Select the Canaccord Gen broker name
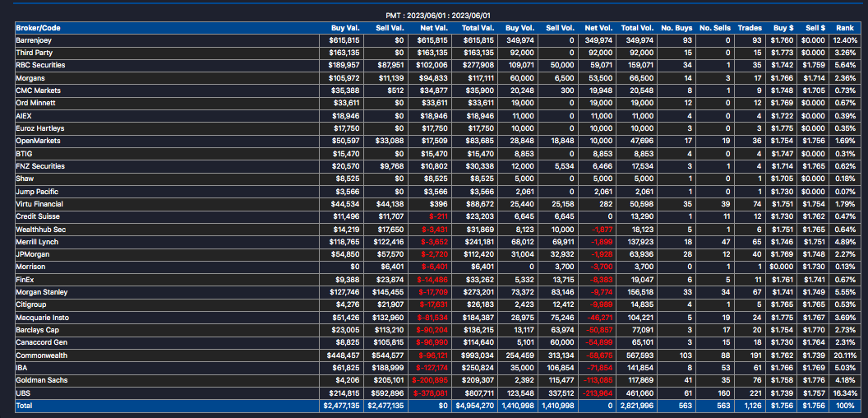The width and height of the screenshot is (868, 418). [41, 342]
